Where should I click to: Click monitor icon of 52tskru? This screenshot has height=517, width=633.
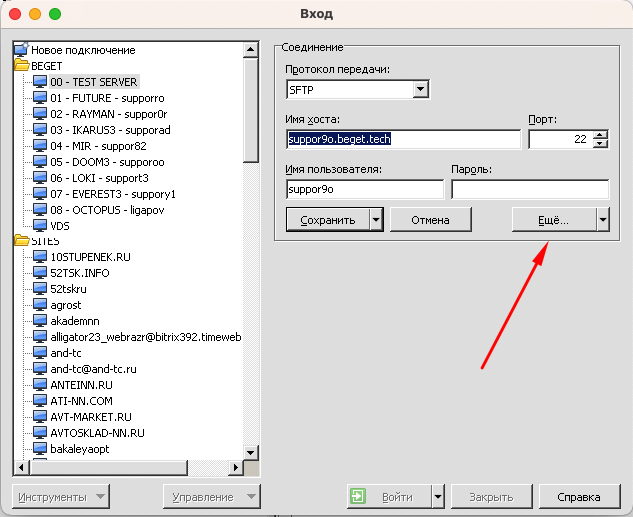tap(40, 289)
